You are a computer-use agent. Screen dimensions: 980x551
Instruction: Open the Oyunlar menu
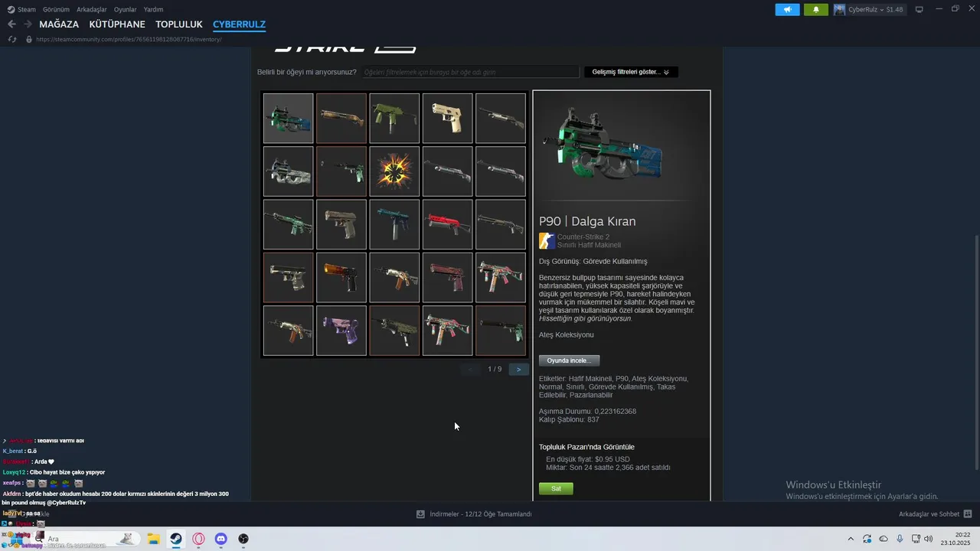(x=126, y=9)
